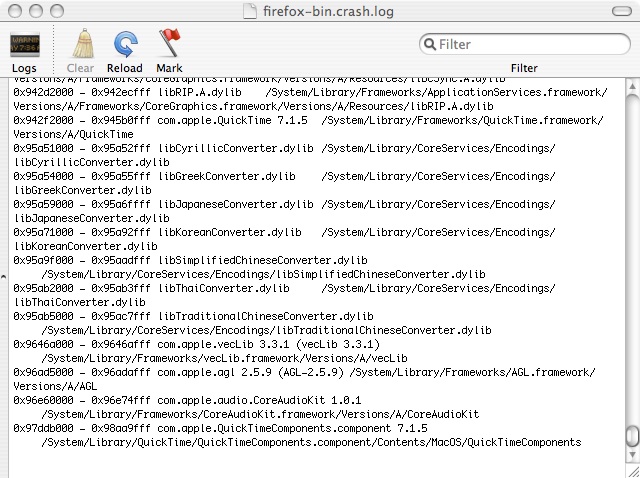
Task: Click the Versions/A/QuickTime path line
Action: pos(73,134)
